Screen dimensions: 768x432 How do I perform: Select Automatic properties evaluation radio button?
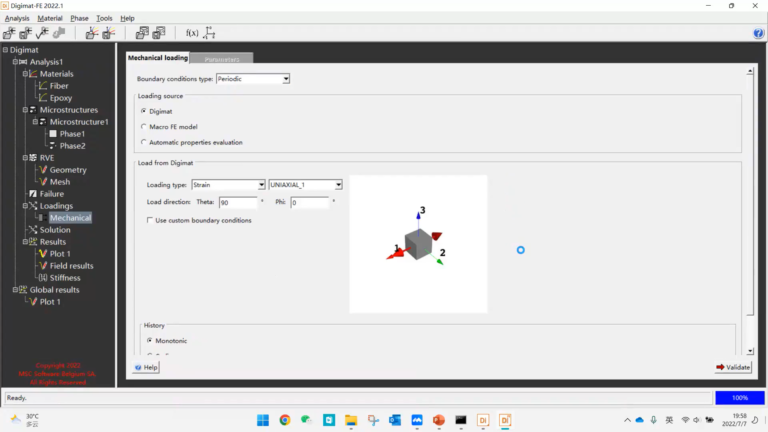pos(144,142)
